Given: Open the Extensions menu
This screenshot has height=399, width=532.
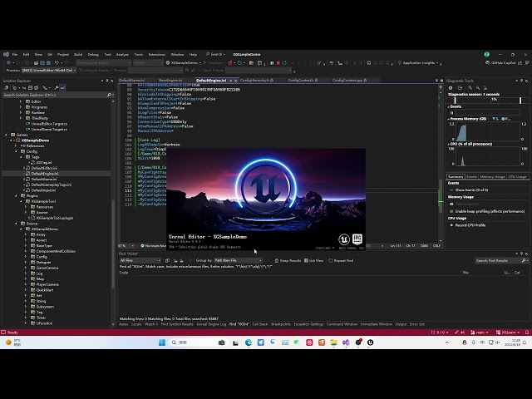Looking at the screenshot, I should point(157,54).
